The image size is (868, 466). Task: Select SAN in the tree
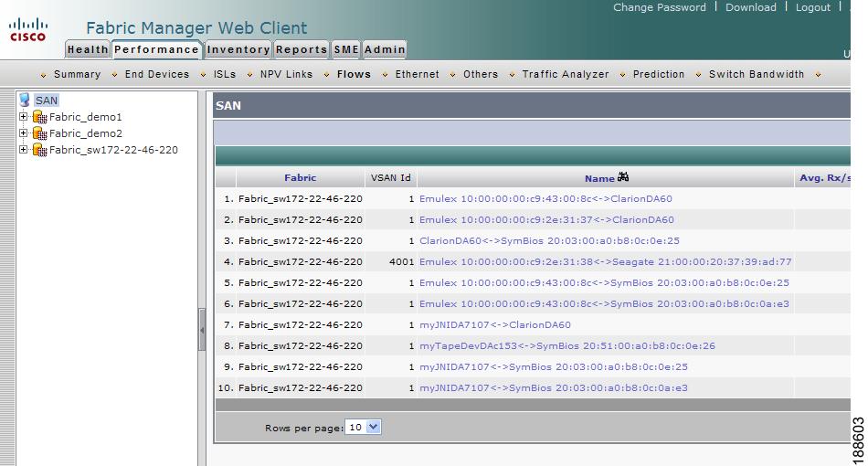(47, 101)
